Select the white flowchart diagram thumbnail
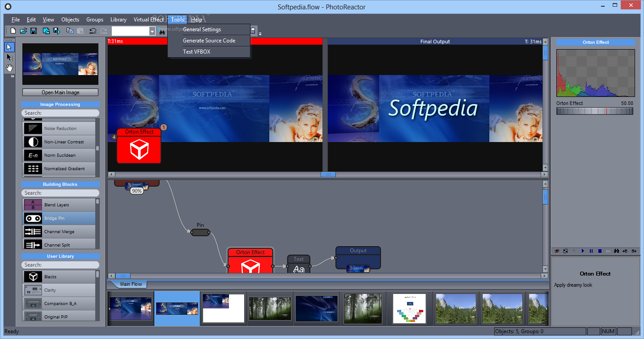The width and height of the screenshot is (644, 339). (x=409, y=308)
